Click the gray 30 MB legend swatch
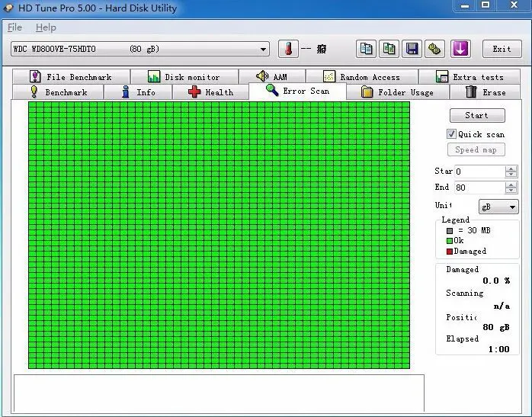 point(450,231)
